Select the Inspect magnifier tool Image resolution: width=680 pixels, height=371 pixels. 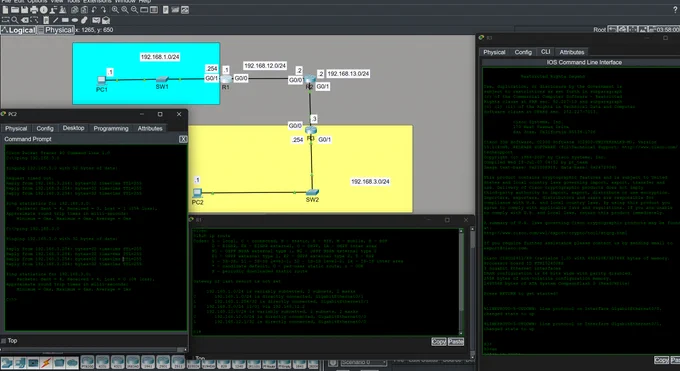pos(15,20)
